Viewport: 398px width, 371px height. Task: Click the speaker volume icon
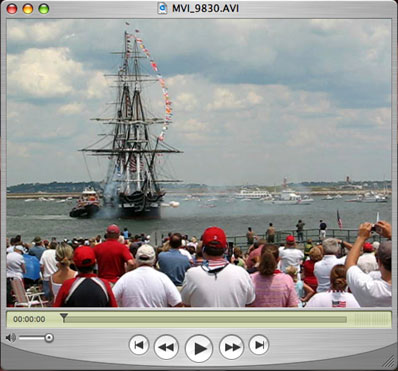click(x=11, y=338)
